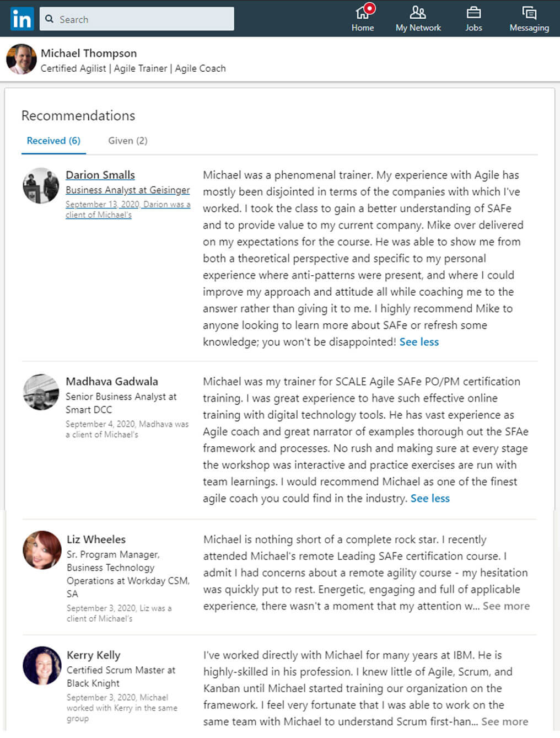560x738 pixels.
Task: Switch to the Received (6) tab
Action: pyautogui.click(x=53, y=141)
